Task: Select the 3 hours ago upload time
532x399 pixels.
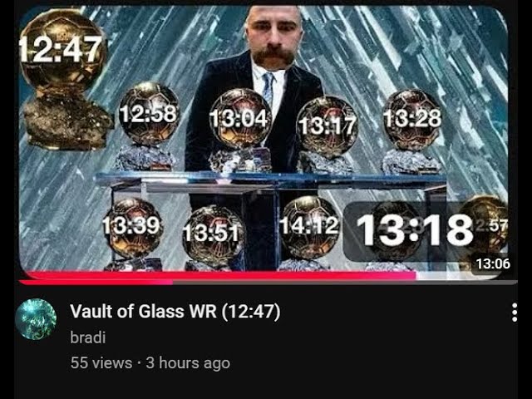Action: pyautogui.click(x=188, y=362)
